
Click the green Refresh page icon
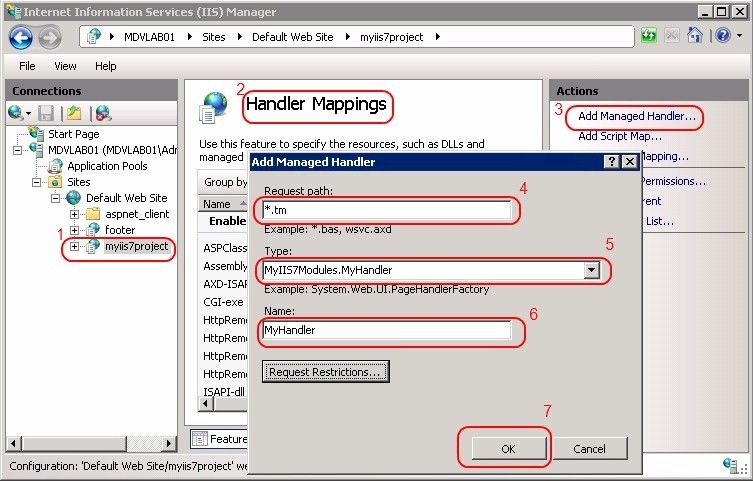click(649, 35)
